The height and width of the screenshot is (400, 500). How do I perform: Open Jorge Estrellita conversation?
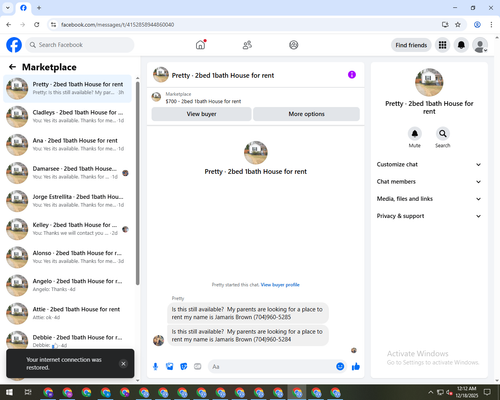(67, 201)
